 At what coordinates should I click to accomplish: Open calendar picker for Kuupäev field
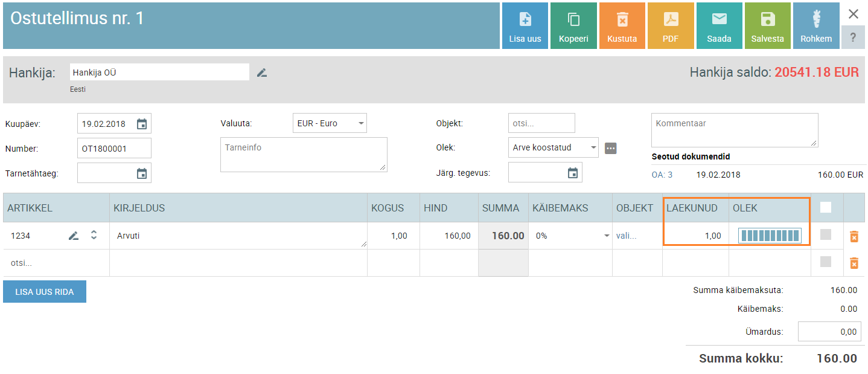(x=142, y=124)
